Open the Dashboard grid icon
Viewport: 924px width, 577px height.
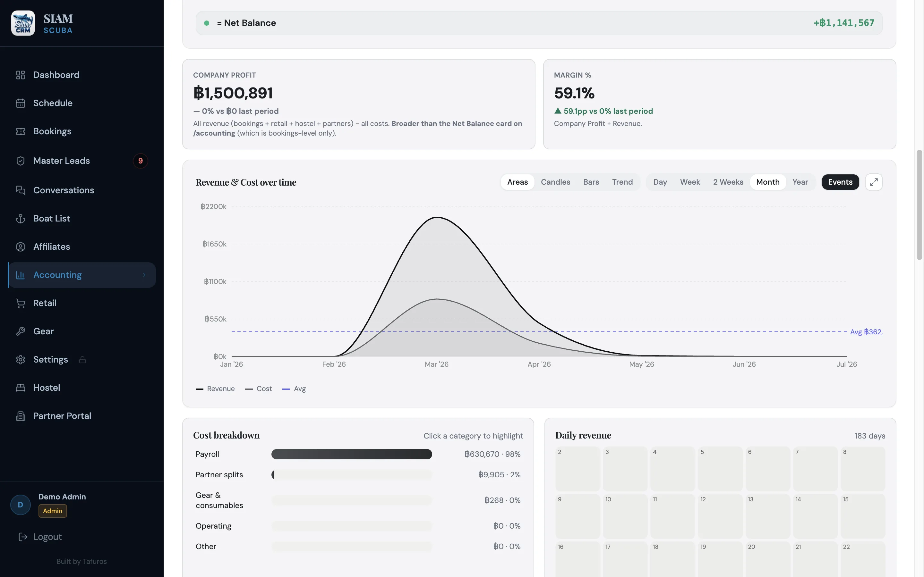21,75
